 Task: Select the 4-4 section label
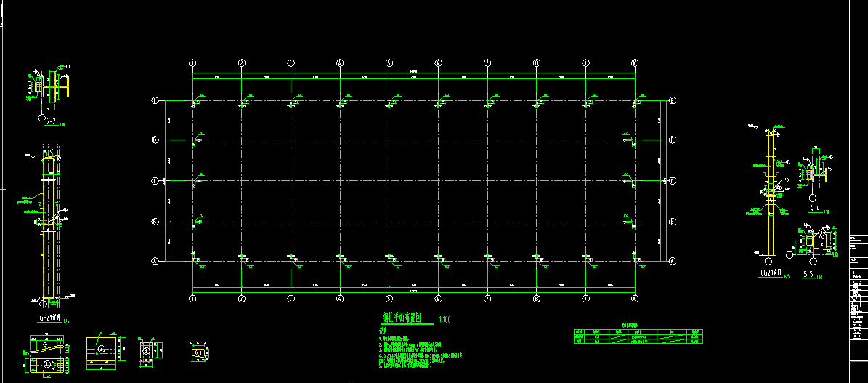click(x=815, y=209)
